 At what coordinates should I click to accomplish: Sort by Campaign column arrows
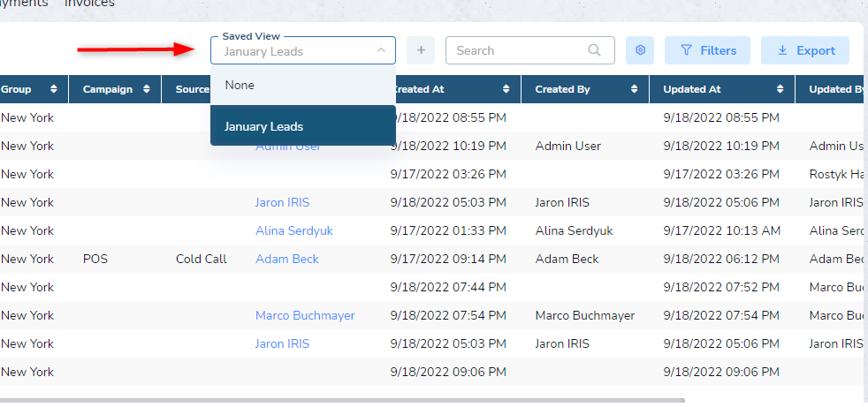pos(146,89)
